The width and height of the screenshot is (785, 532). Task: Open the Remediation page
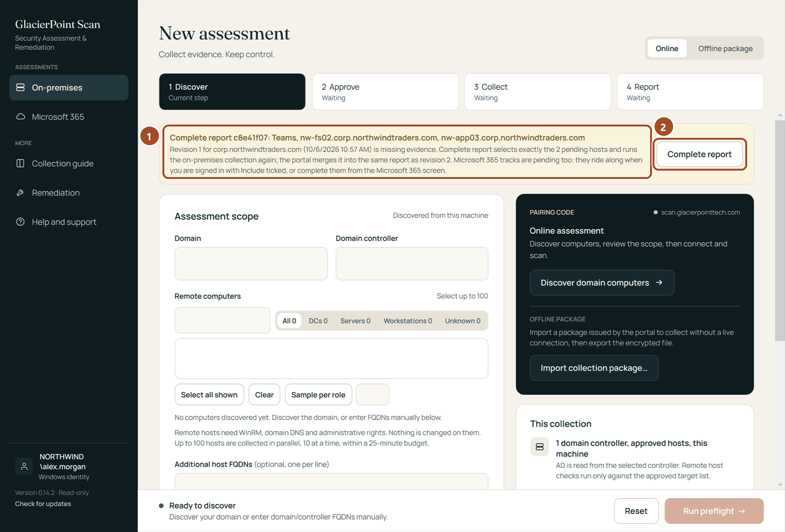click(69, 193)
